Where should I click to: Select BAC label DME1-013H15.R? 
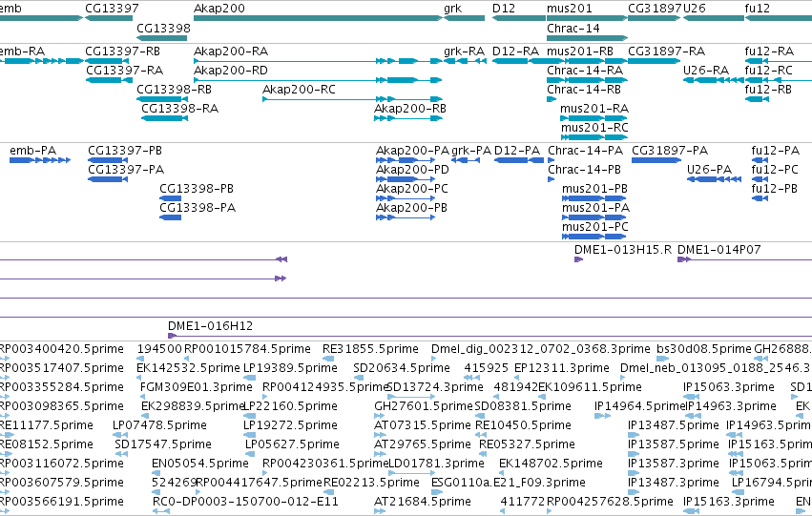pyautogui.click(x=623, y=250)
